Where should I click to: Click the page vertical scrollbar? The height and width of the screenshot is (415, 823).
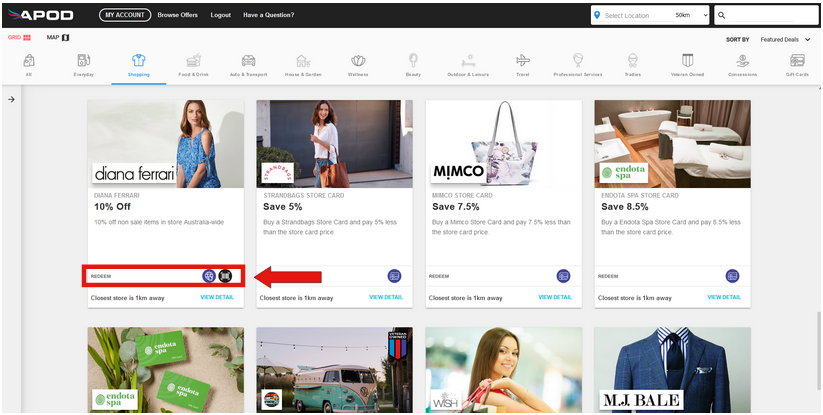(817, 352)
